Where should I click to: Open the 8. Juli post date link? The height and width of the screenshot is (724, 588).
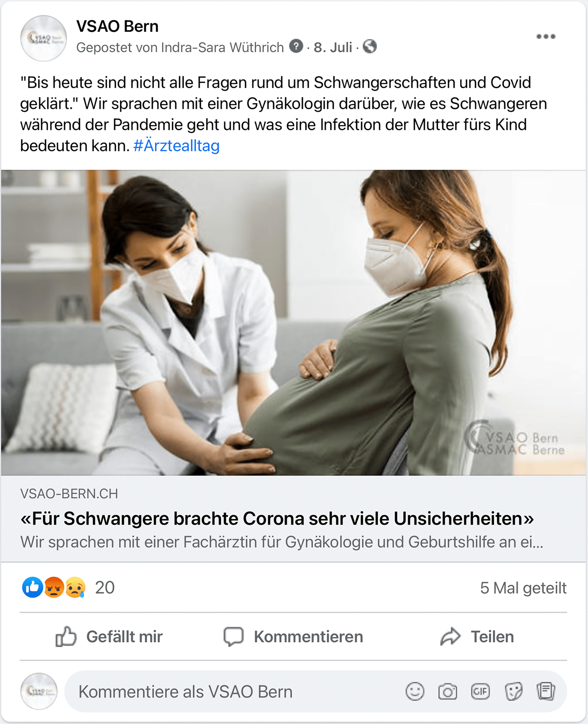(x=333, y=47)
